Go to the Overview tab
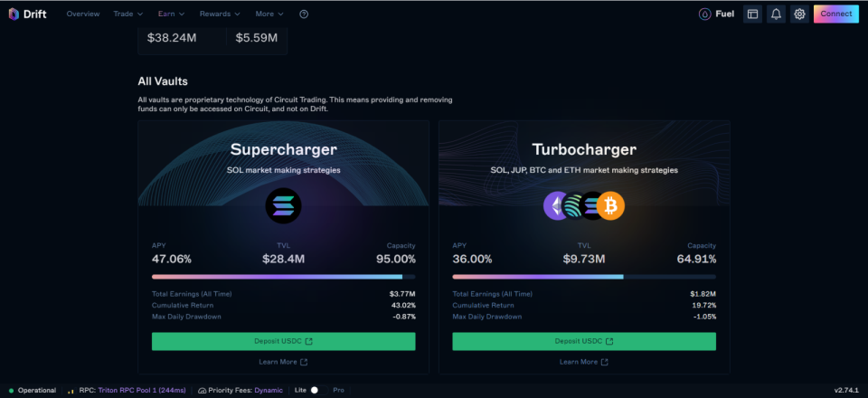868x398 pixels. point(83,14)
